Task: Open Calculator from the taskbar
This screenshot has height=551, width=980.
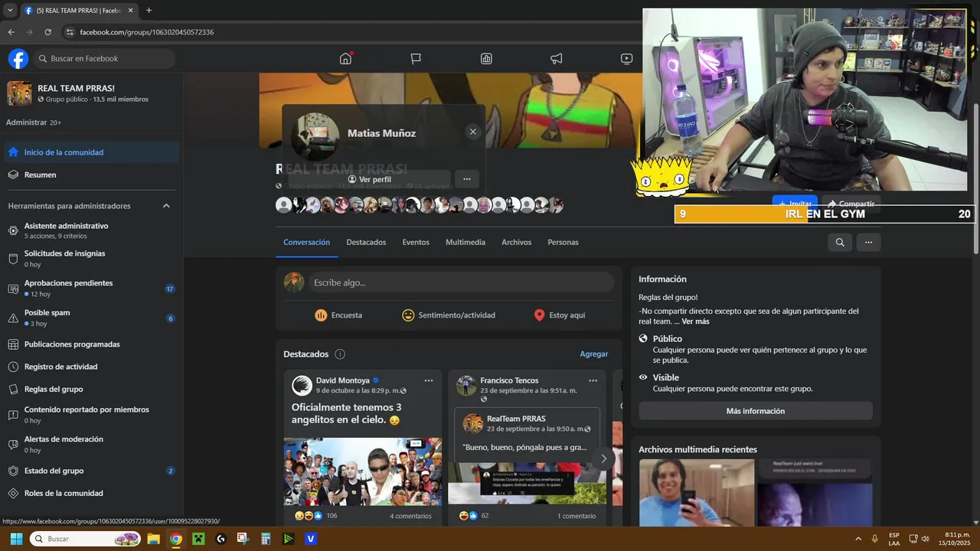Action: (266, 539)
